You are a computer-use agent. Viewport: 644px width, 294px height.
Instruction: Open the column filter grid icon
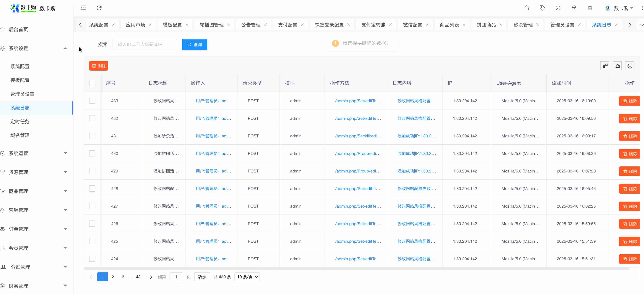[605, 66]
